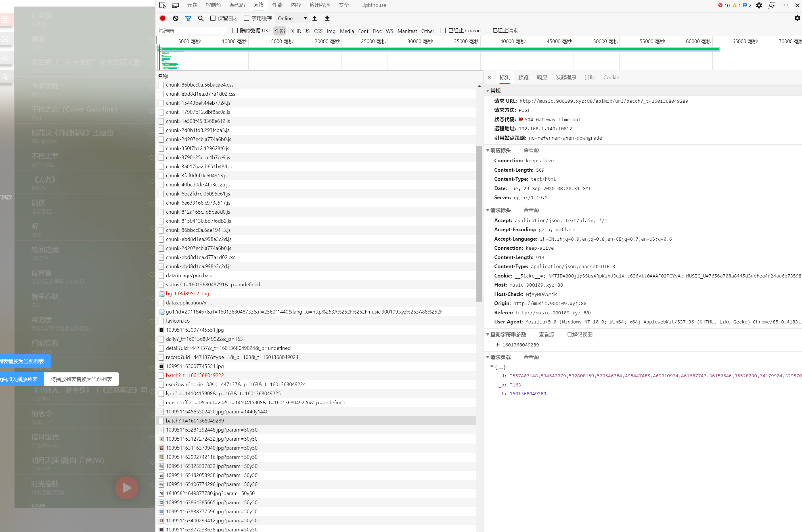Expand the 请求负载 data object
Screen dimensions: 802x532
(492, 367)
